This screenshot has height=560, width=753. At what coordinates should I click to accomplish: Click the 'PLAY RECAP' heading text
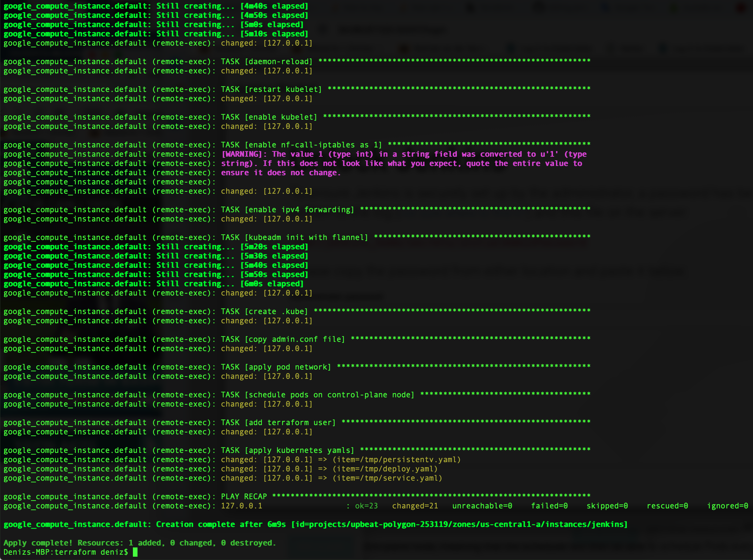[244, 497]
